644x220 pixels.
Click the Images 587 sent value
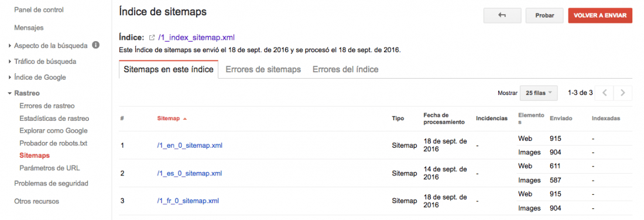[x=556, y=180]
